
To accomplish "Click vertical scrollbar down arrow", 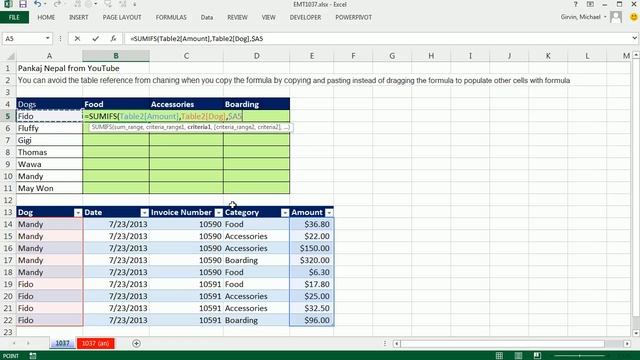I will pos(636,333).
